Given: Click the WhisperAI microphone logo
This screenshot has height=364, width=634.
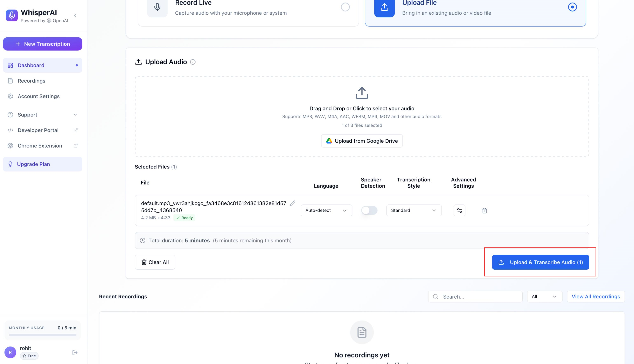Looking at the screenshot, I should tap(12, 15).
